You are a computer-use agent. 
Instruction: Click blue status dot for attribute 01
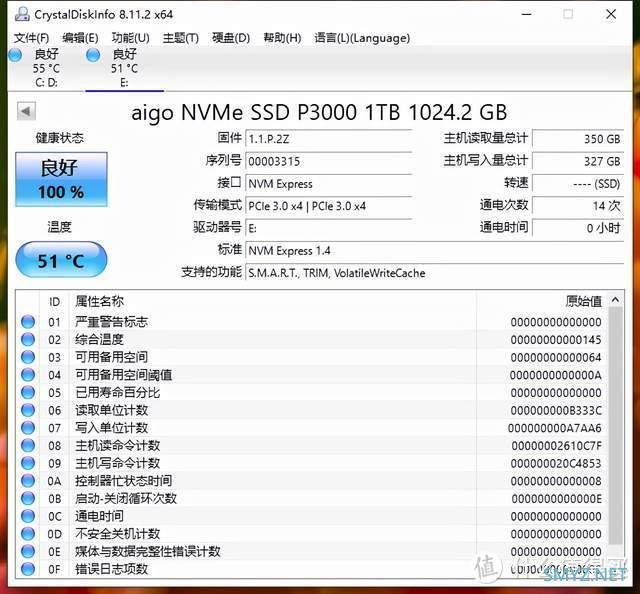coord(28,322)
